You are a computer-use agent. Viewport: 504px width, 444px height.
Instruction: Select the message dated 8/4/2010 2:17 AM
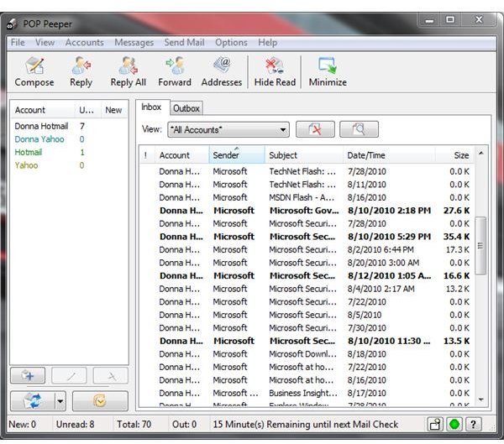pos(307,289)
